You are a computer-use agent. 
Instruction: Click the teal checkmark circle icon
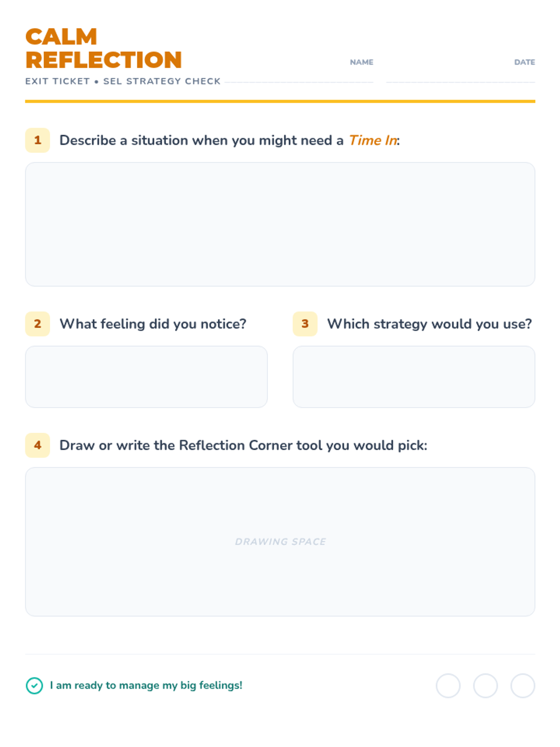pos(34,685)
